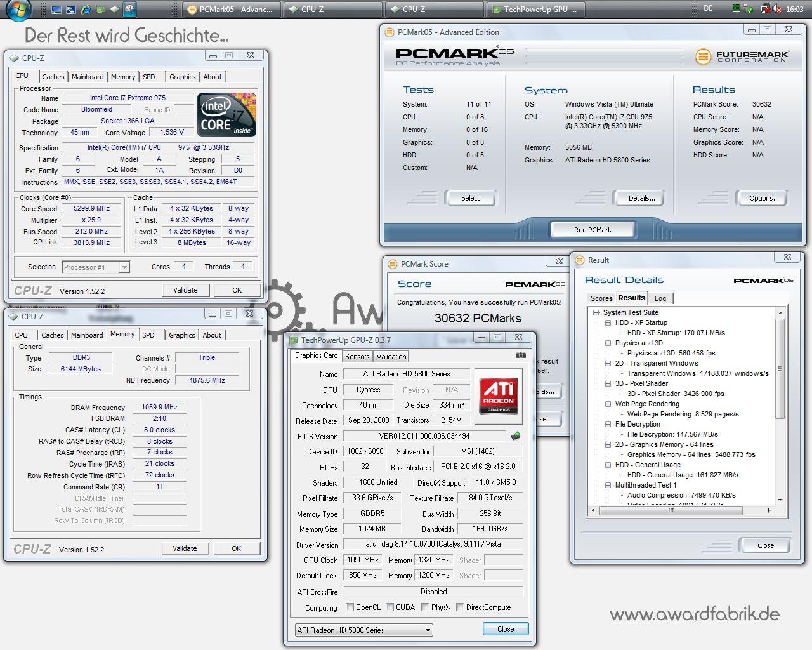Click the ATI Radeon logo in GPU-Z
Image resolution: width=812 pixels, height=650 pixels.
point(499,395)
